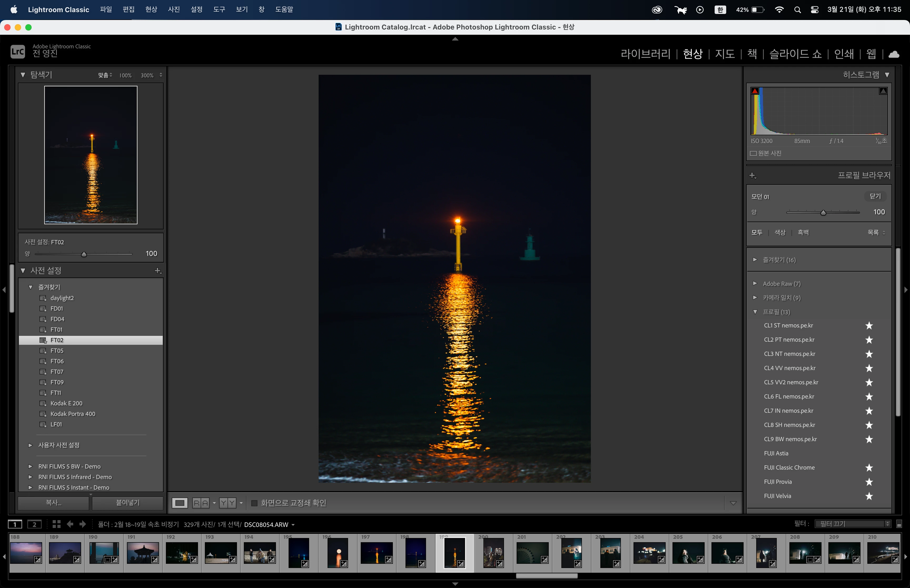This screenshot has height=588, width=910.
Task: Add new preset with plus icon
Action: 158,271
